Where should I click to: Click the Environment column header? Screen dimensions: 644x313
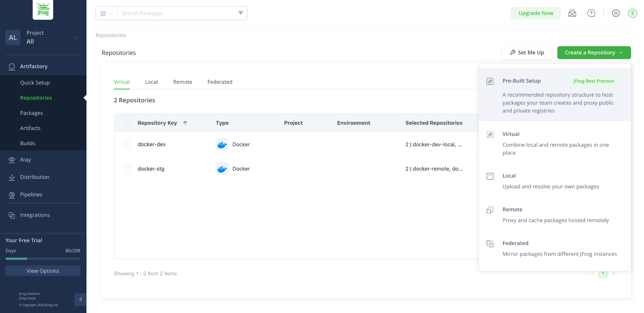tap(353, 123)
